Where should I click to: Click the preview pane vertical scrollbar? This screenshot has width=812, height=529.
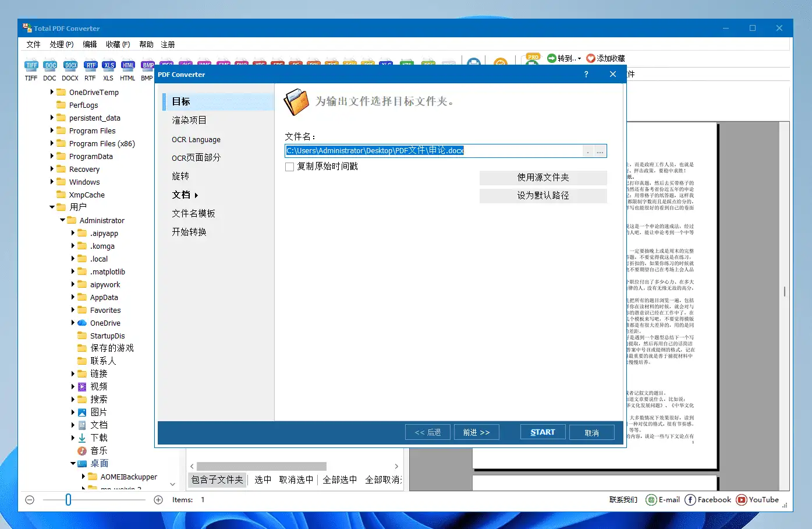pos(785,291)
